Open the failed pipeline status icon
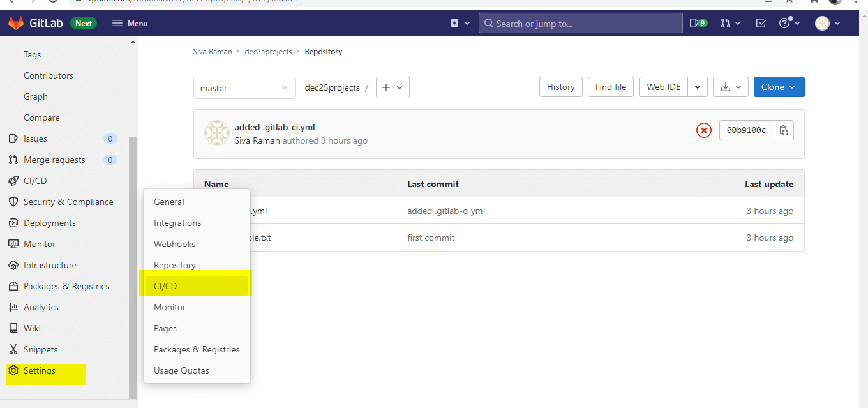 (704, 130)
